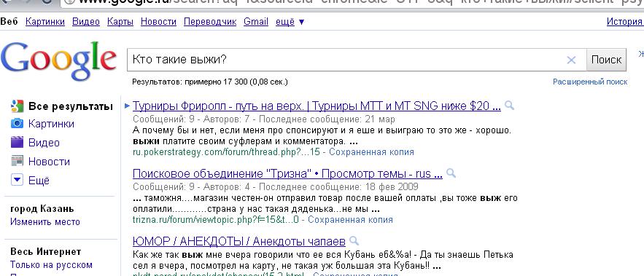The height and width of the screenshot is (276, 644).
Task: Open Gmail in top navigation
Action: pyautogui.click(x=256, y=22)
